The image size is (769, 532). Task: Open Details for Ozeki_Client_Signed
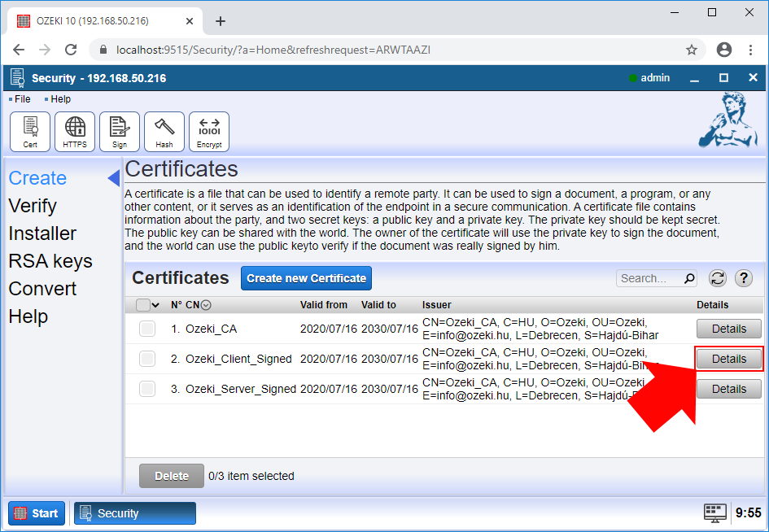pos(729,359)
